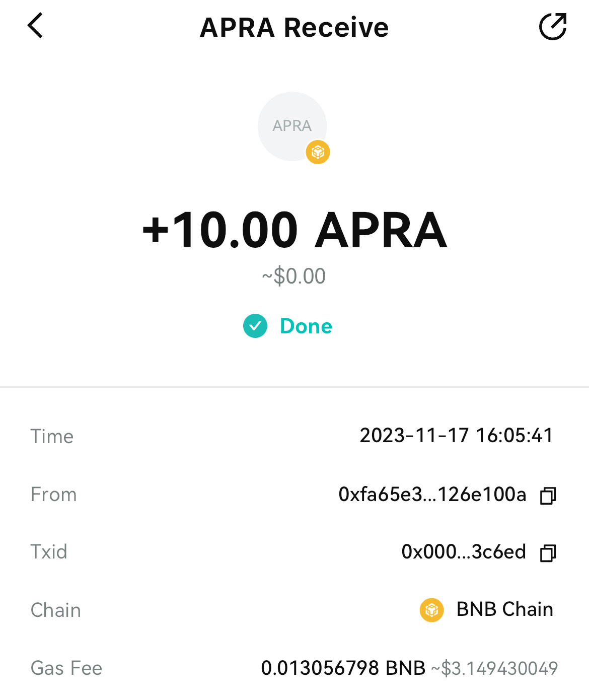Image resolution: width=589 pixels, height=700 pixels.
Task: Tap the APRA Receive title
Action: [294, 27]
